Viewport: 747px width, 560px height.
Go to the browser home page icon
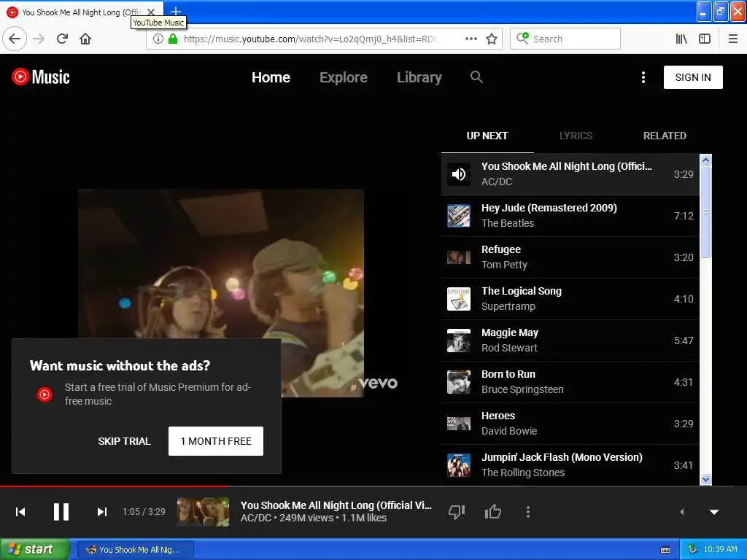pos(85,39)
